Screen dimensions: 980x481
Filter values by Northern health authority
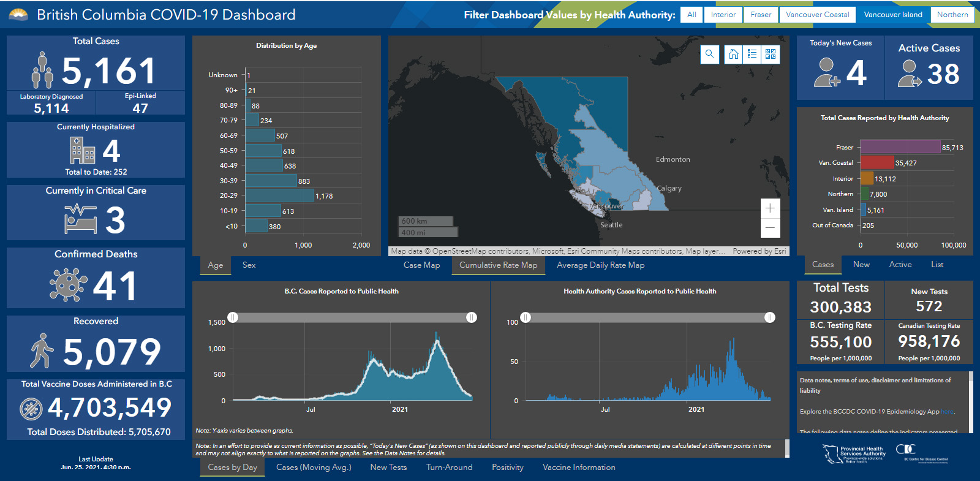(x=952, y=15)
